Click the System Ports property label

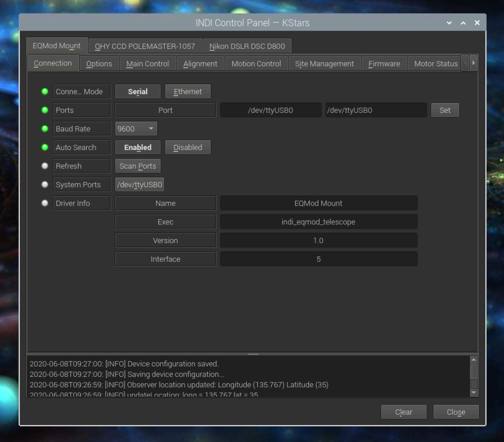pos(82,185)
